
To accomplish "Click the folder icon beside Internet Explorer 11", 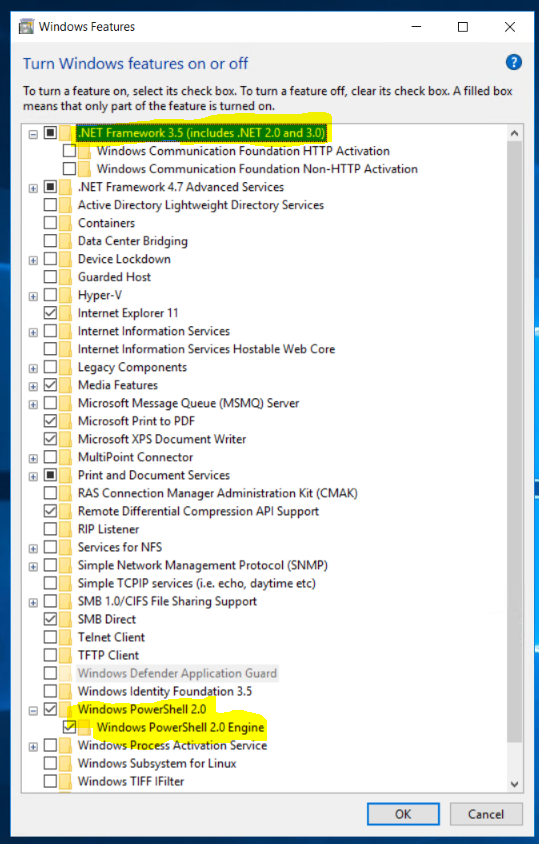I will point(66,313).
